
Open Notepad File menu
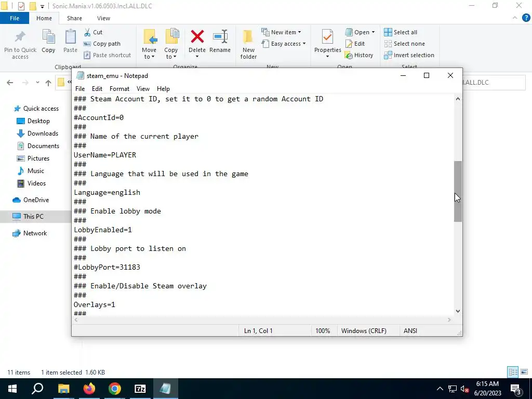(80, 88)
